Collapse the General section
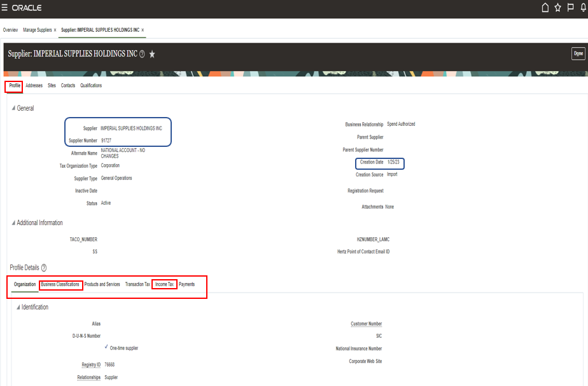 point(13,108)
